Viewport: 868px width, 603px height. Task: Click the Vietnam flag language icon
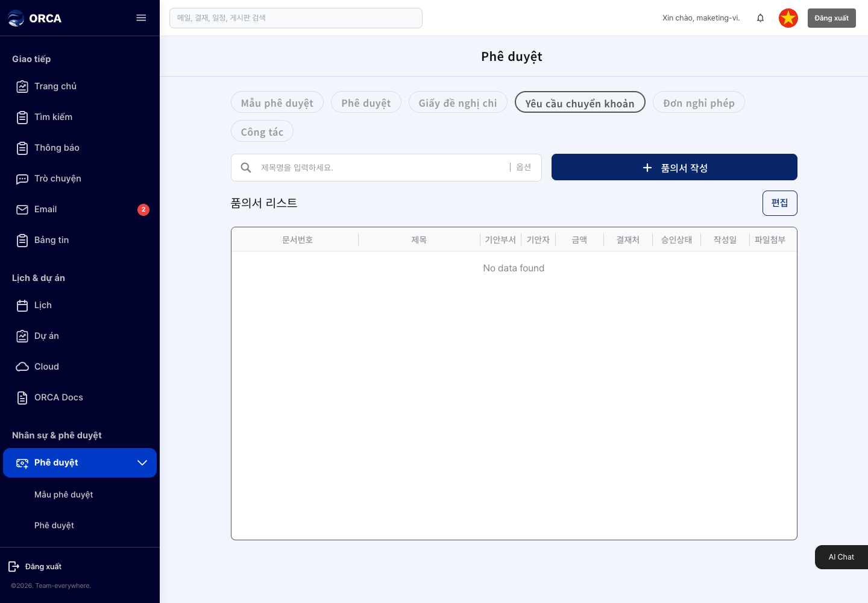pos(788,18)
